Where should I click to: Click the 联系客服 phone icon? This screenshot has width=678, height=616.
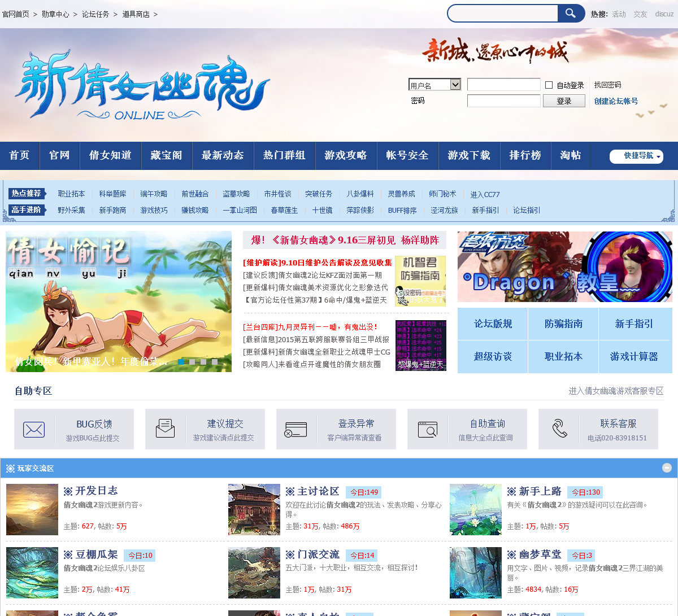pos(559,429)
